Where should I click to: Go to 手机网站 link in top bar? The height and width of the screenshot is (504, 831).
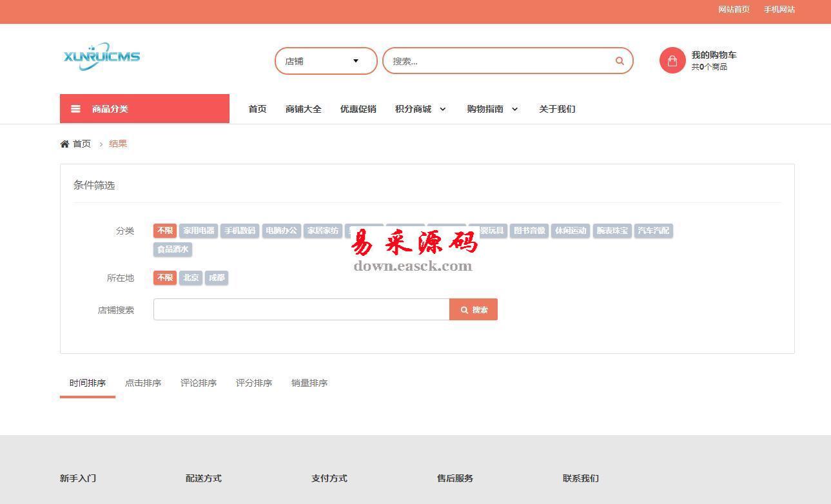coord(779,10)
